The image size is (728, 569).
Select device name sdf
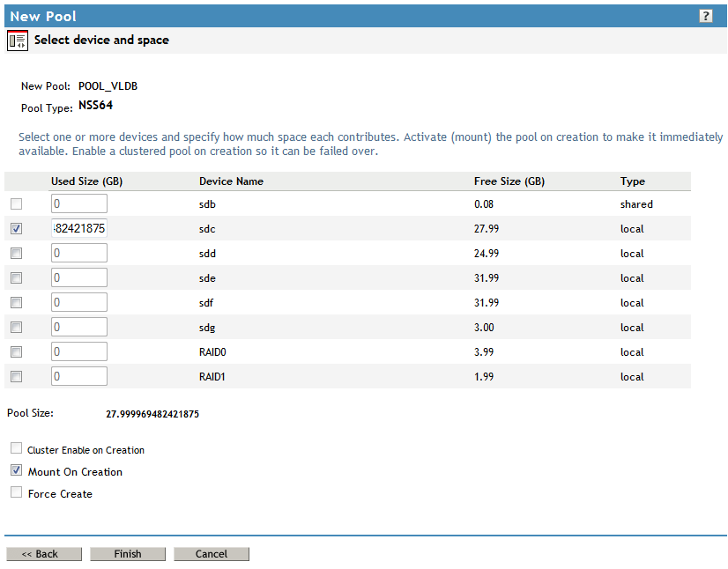pos(206,303)
